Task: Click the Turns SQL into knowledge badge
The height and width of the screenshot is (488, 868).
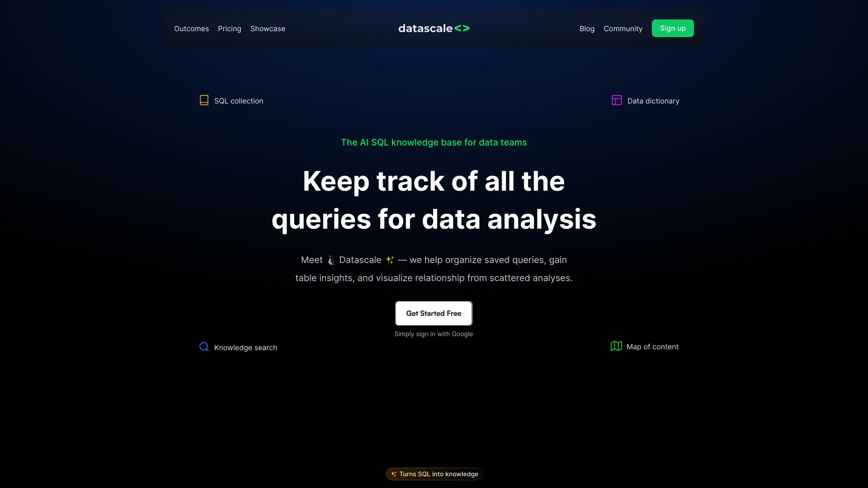Action: [434, 474]
